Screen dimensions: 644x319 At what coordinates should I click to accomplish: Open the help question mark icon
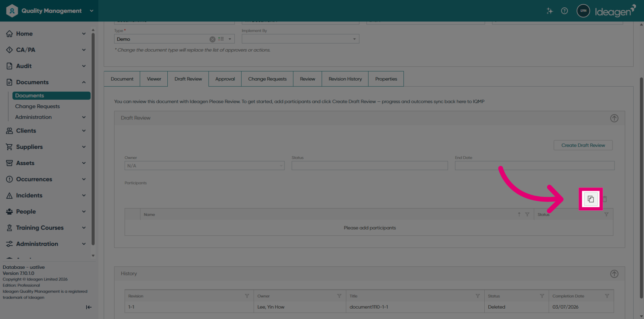pyautogui.click(x=565, y=11)
